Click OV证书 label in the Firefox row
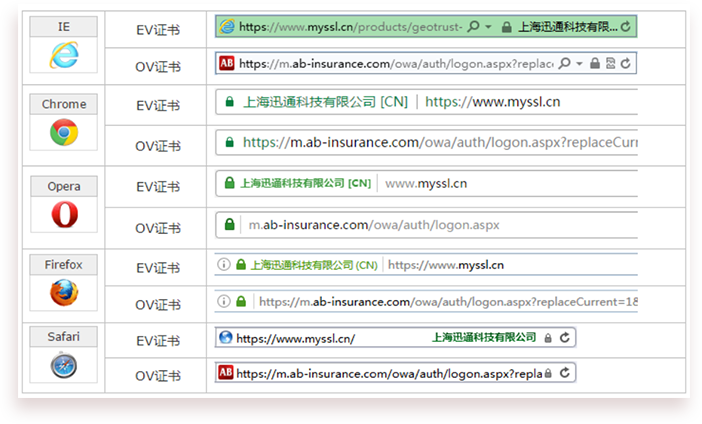This screenshot has width=702, height=424. pos(158,305)
